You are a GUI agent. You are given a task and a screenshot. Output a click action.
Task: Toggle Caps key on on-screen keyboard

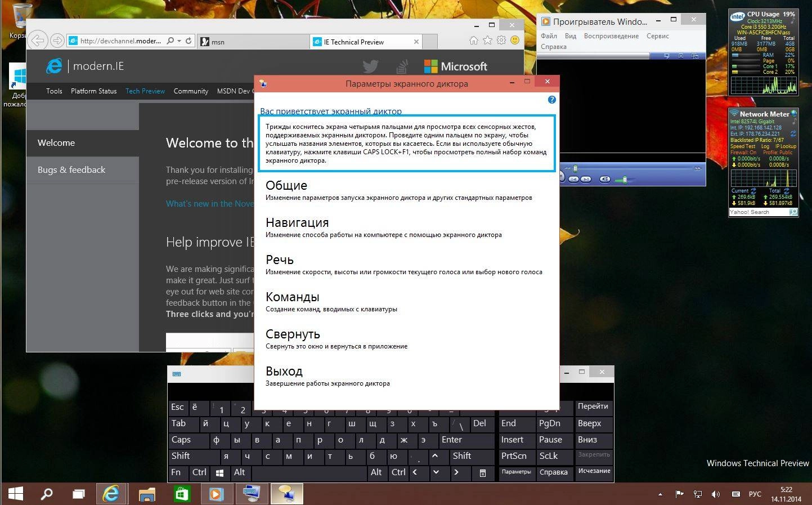(188, 440)
